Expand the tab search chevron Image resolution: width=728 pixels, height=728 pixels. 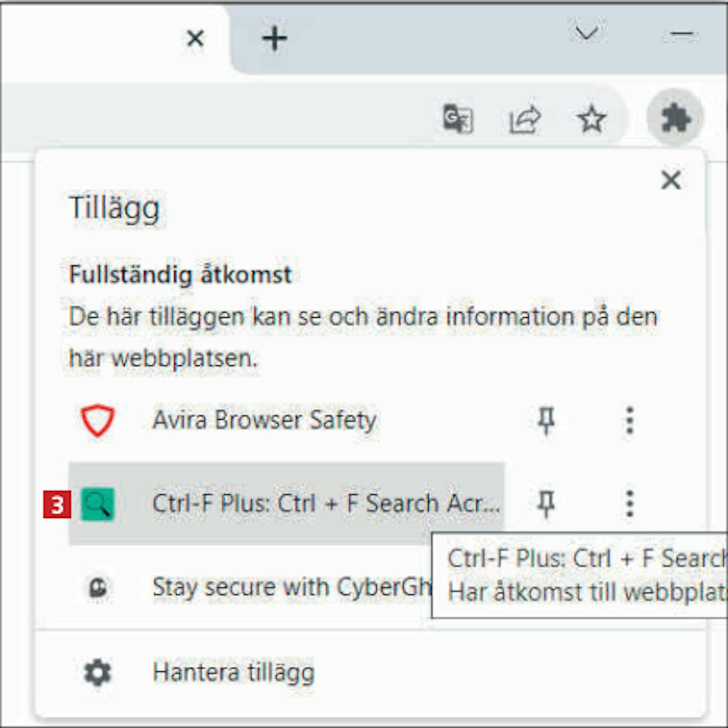pos(586,33)
